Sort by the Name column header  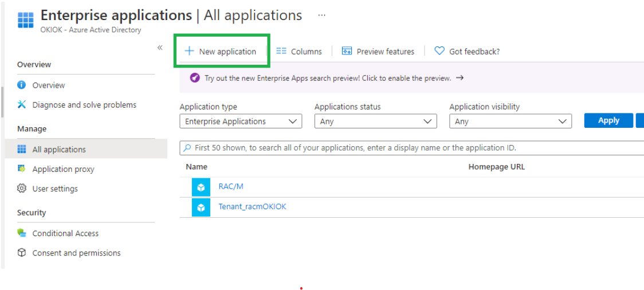tap(197, 167)
